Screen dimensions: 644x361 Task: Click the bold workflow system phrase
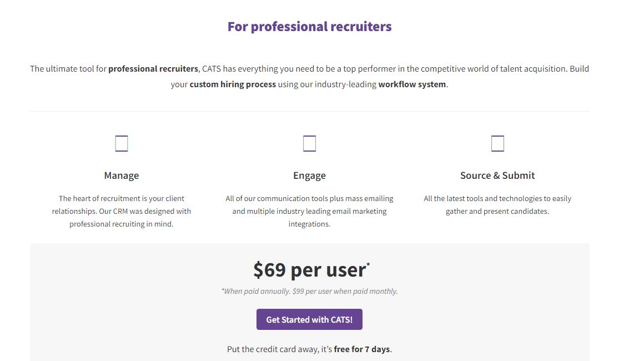pyautogui.click(x=412, y=84)
